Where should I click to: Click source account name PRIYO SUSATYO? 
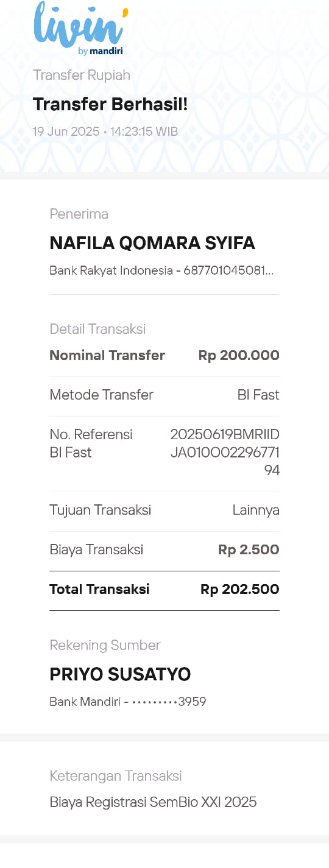click(120, 674)
